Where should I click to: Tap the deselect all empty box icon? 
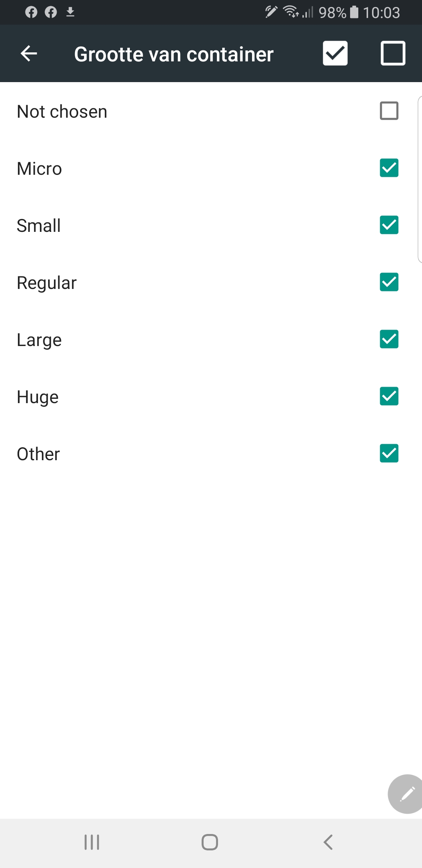(393, 53)
